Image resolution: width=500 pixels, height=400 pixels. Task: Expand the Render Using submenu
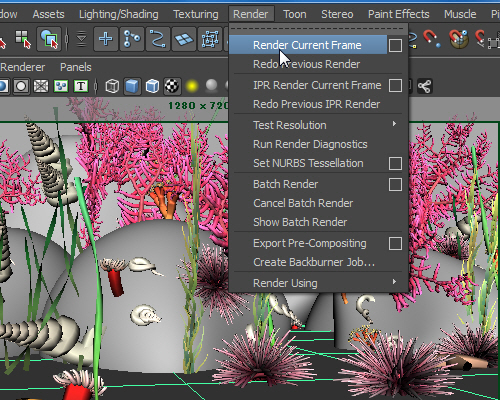pos(318,283)
